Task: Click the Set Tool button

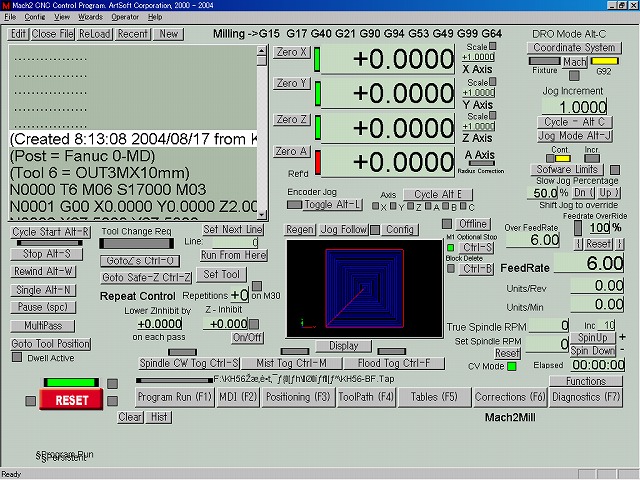Action: (221, 275)
